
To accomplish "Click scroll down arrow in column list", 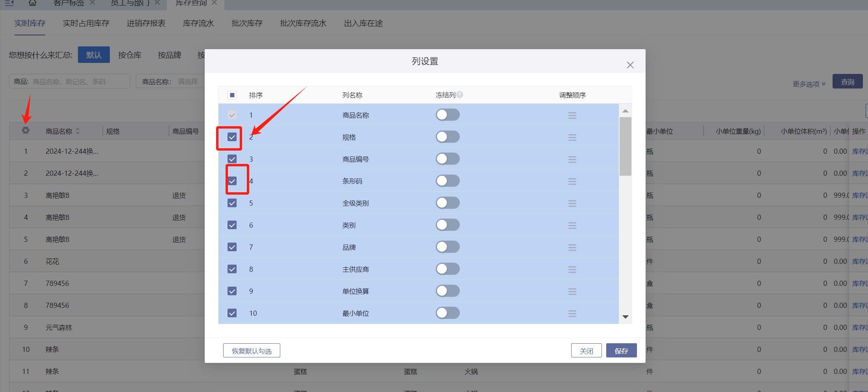I will (625, 317).
